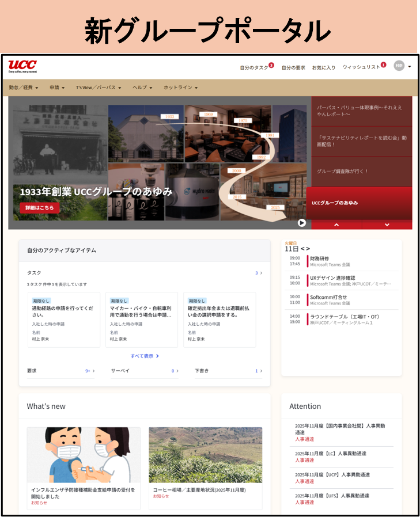Click the UCC logo in the header

[x=22, y=66]
